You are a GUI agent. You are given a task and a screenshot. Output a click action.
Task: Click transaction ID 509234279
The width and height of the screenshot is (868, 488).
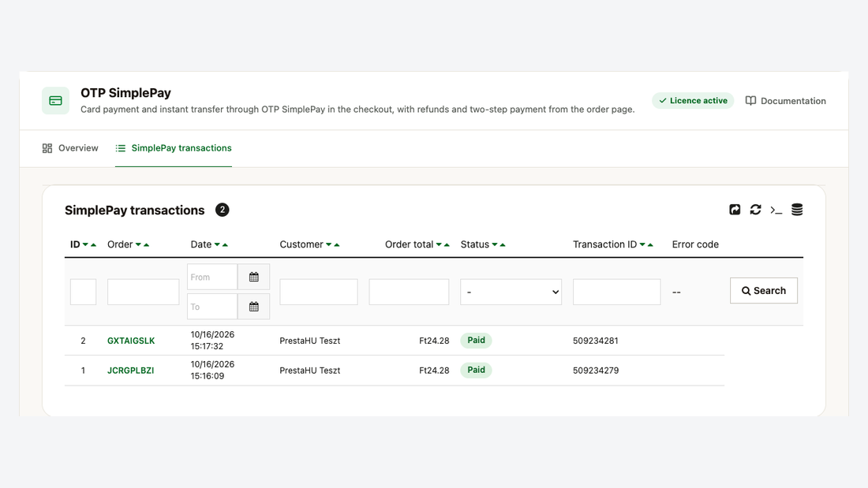596,371
